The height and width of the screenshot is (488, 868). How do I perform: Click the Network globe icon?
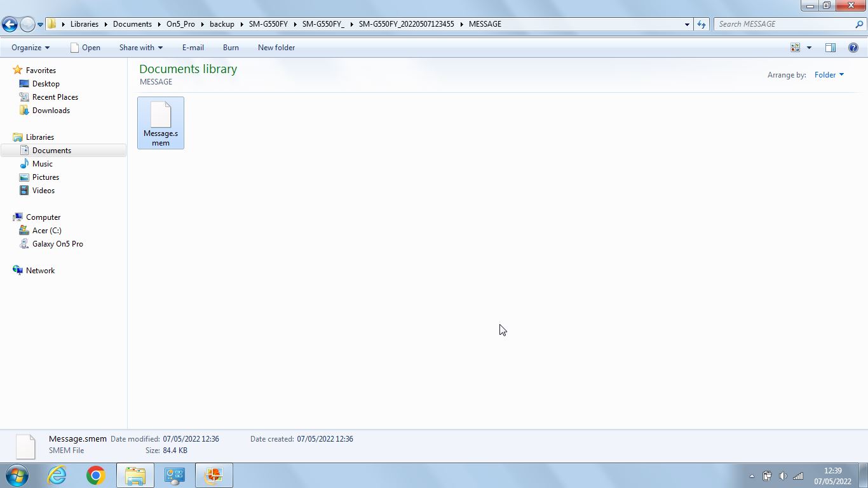tap(18, 271)
